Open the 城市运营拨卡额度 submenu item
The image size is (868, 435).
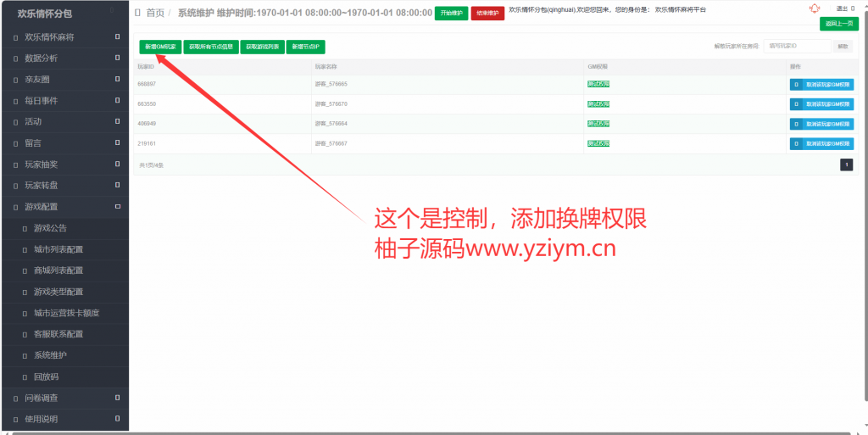(x=64, y=313)
